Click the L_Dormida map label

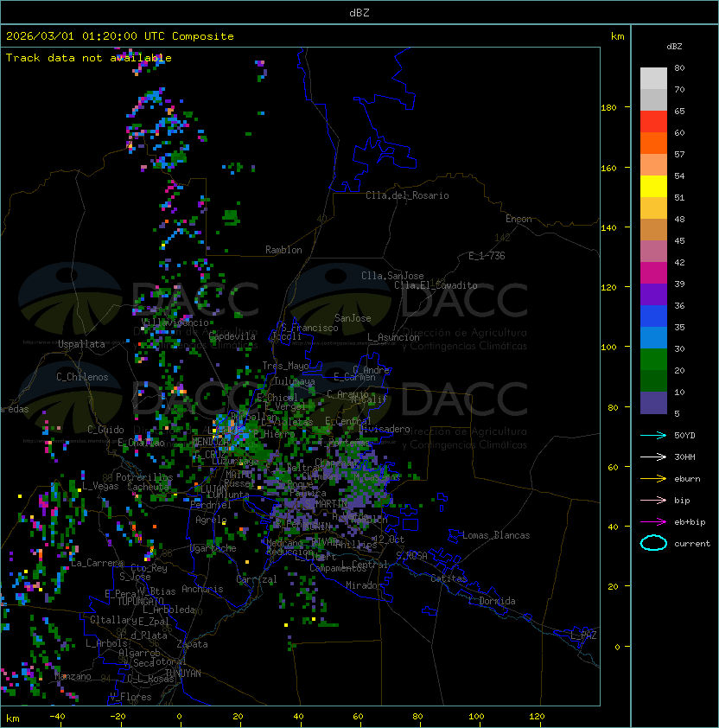pos(492,601)
